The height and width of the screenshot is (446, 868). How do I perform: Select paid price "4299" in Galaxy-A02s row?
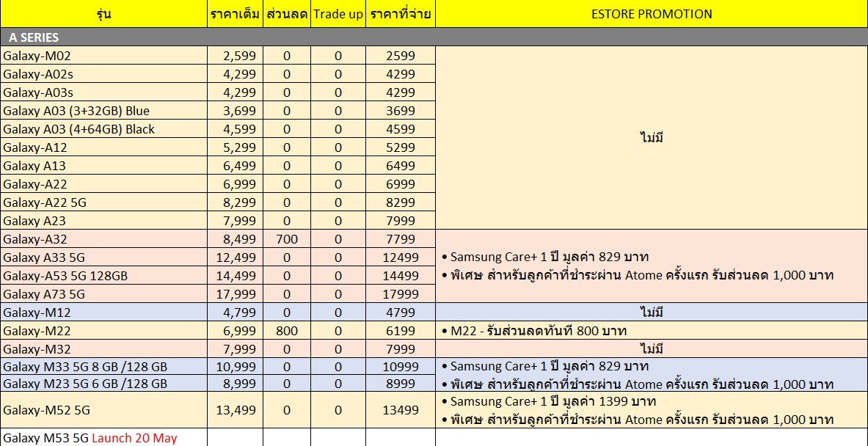pyautogui.click(x=400, y=74)
